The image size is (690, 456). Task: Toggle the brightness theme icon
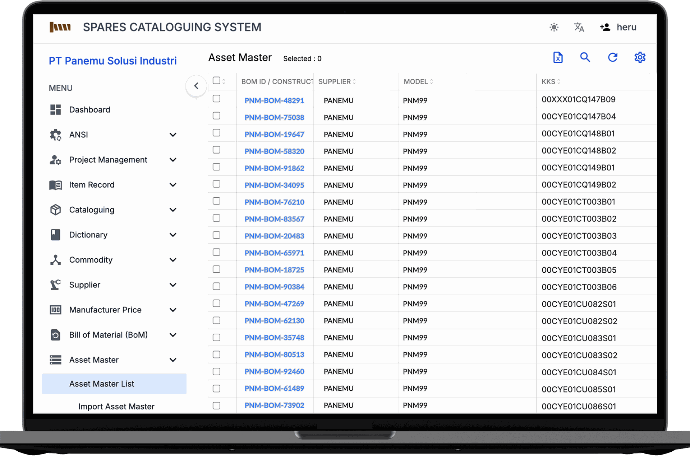pos(554,28)
